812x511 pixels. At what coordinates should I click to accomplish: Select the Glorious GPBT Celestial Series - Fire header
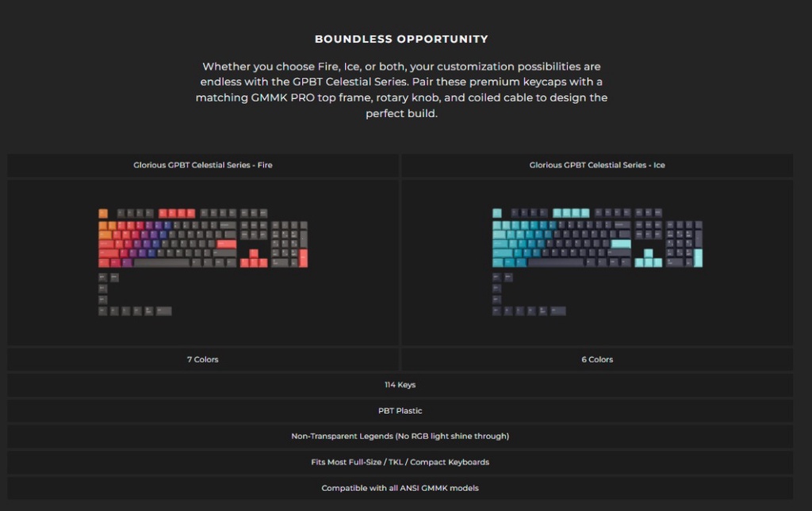(x=203, y=166)
